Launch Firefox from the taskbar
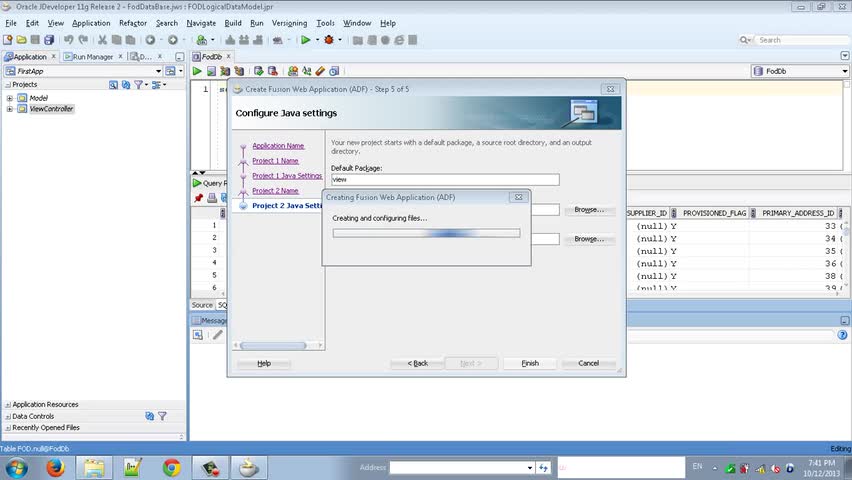852x480 pixels. coord(55,467)
